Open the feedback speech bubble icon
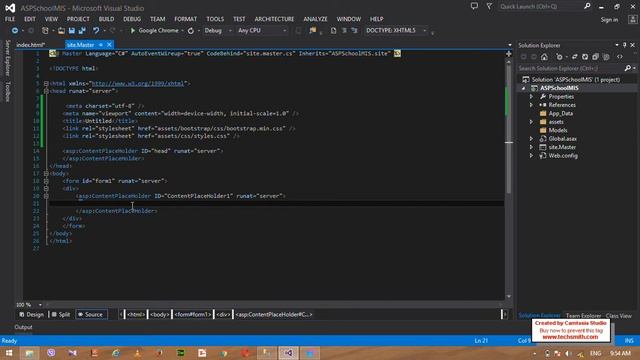Image resolution: width=640 pixels, height=360 pixels. point(474,6)
